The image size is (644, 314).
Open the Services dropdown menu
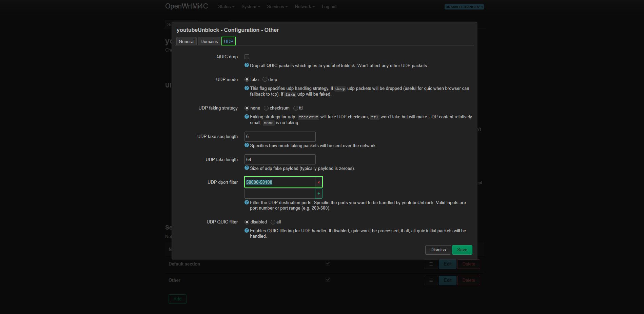point(277,7)
